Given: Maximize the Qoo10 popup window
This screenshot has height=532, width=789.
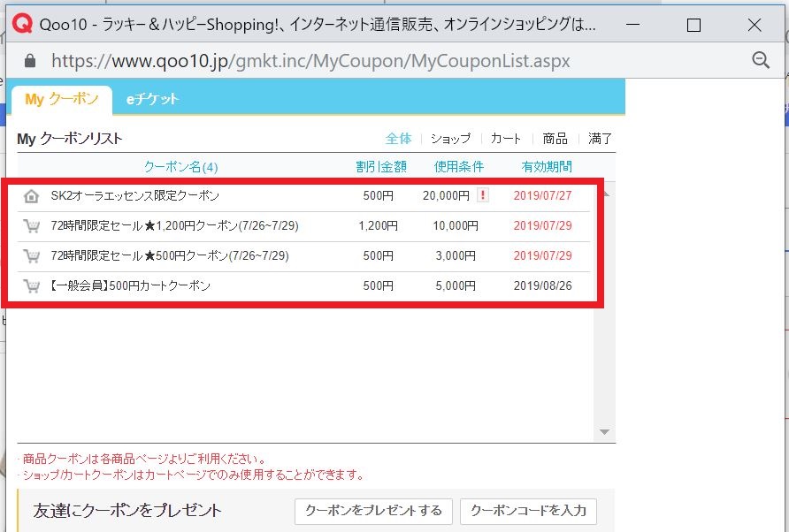Looking at the screenshot, I should pos(693,26).
